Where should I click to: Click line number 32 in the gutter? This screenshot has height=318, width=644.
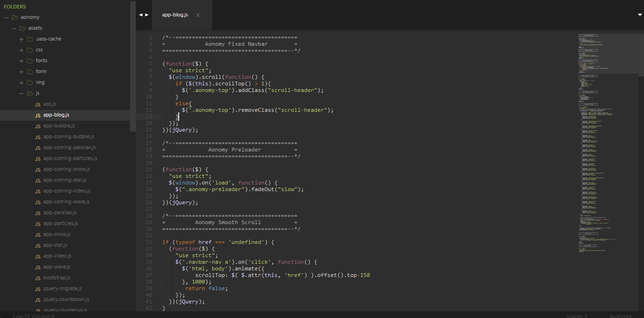coord(150,242)
